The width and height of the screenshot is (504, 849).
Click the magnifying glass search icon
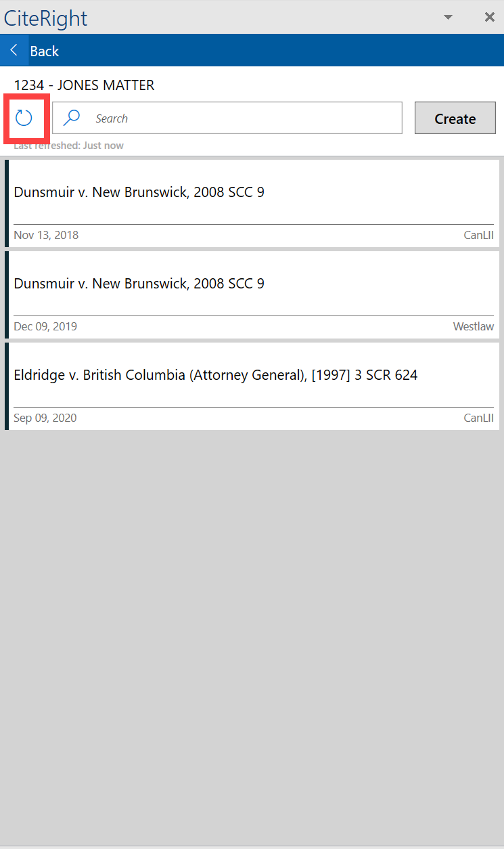point(72,118)
